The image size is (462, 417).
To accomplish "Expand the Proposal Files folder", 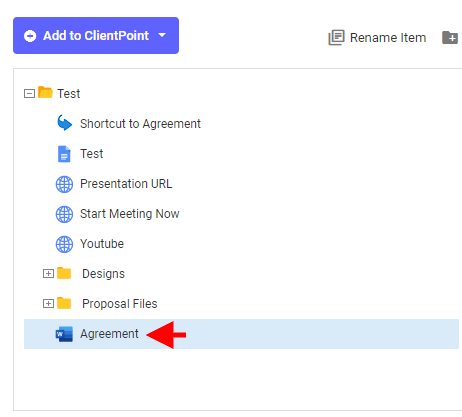I will (x=48, y=304).
